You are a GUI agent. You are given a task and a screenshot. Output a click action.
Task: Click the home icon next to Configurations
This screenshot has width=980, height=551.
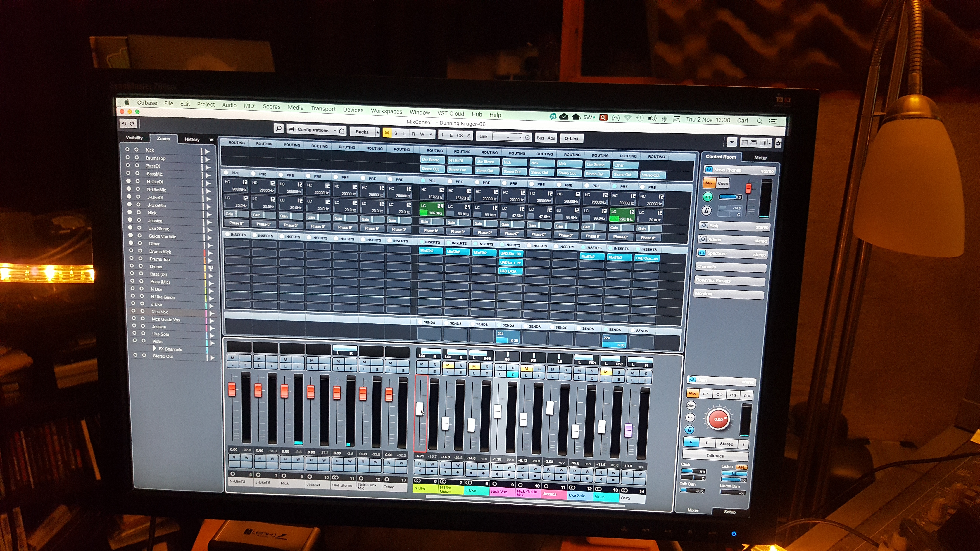342,131
